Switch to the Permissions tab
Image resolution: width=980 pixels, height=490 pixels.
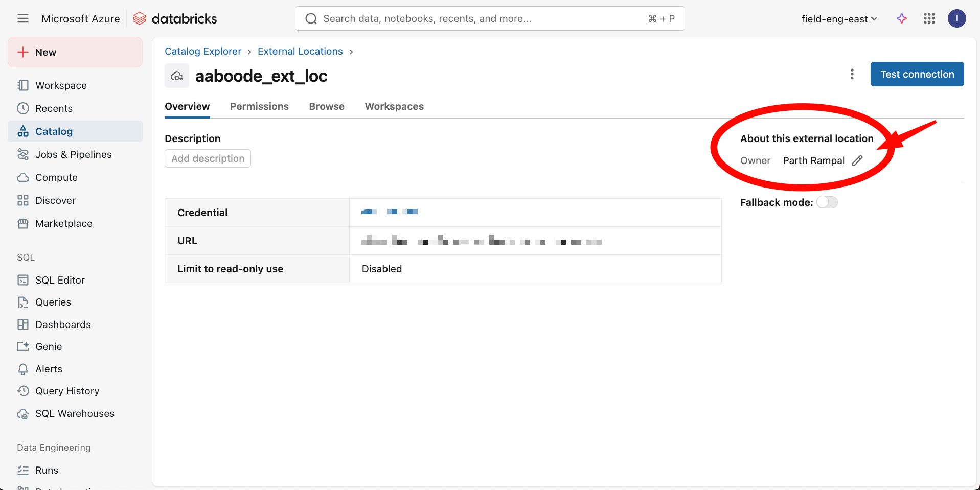pyautogui.click(x=259, y=106)
